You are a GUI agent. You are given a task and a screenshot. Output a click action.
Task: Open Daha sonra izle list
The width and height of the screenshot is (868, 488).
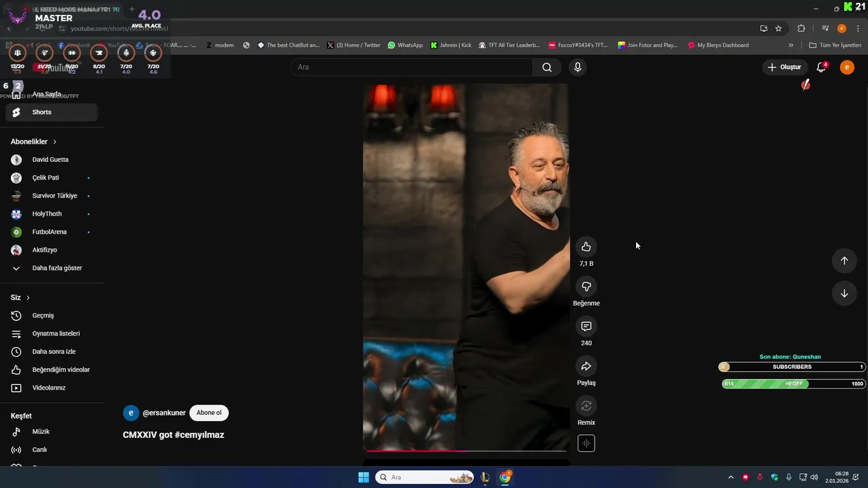click(52, 352)
